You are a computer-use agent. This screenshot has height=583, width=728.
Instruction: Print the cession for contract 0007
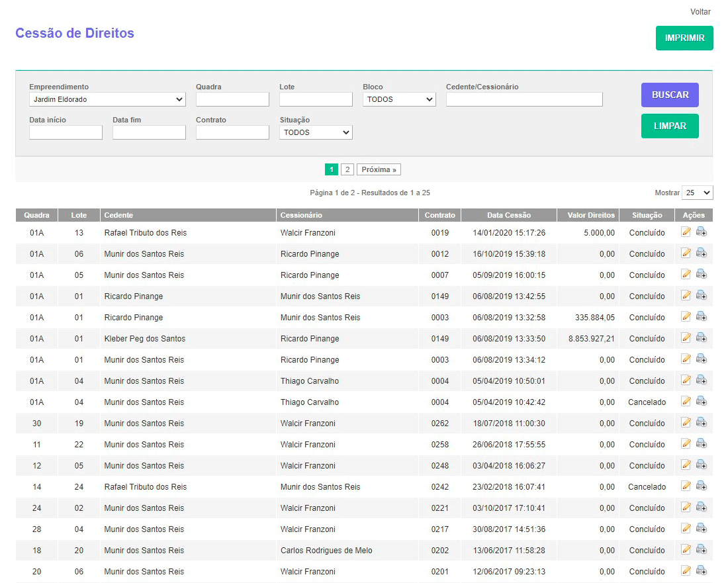(x=701, y=274)
